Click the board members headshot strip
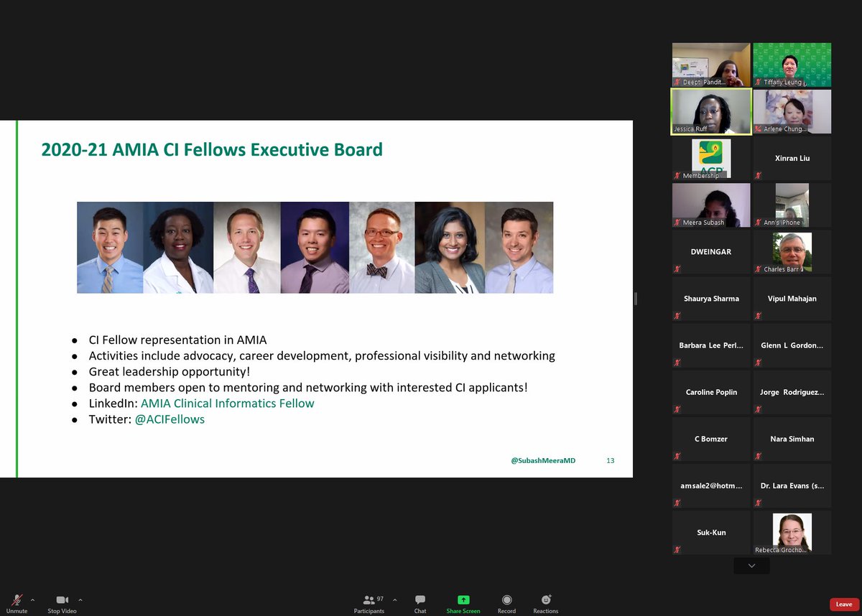 click(315, 247)
